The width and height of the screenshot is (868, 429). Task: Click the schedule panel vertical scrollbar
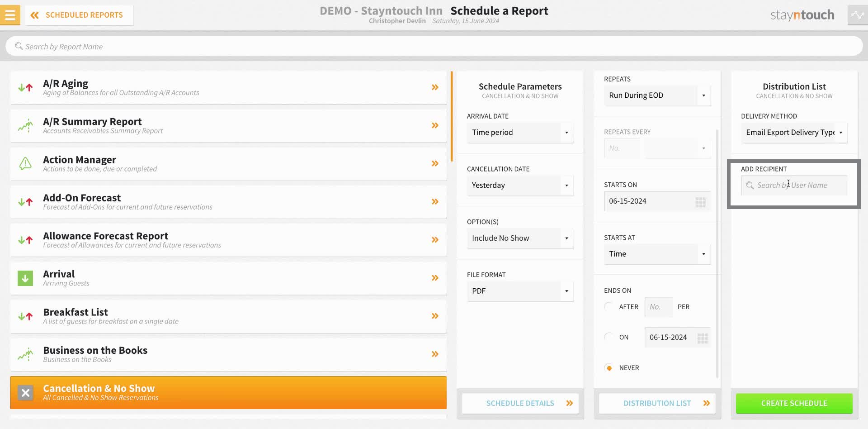coord(717,253)
